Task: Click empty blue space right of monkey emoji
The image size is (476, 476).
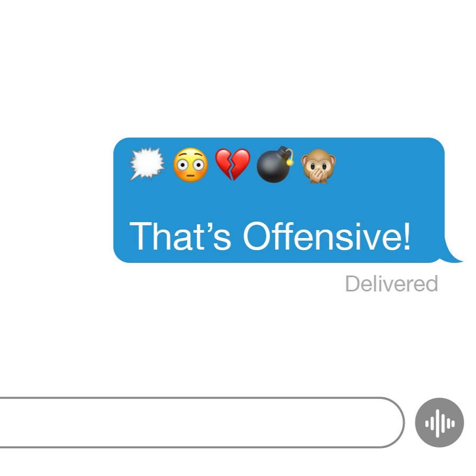Action: (388, 166)
